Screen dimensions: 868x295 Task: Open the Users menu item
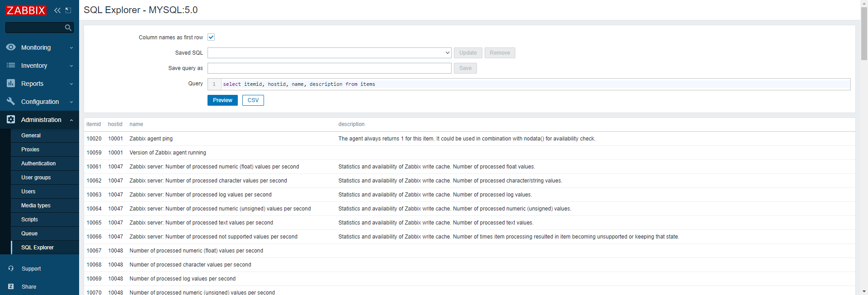pos(45,192)
